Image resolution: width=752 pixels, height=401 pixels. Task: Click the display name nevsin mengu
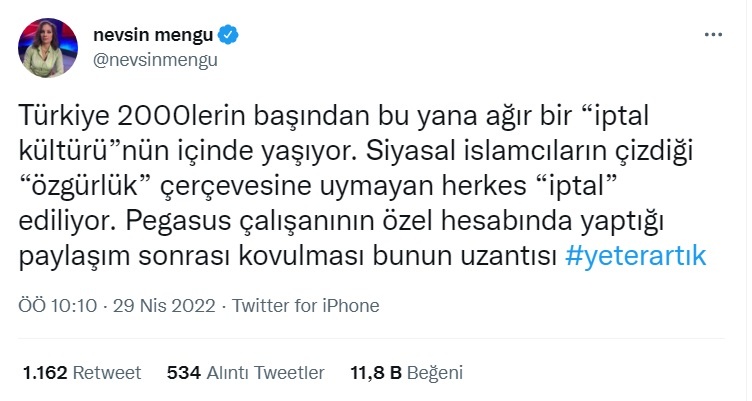pyautogui.click(x=152, y=35)
